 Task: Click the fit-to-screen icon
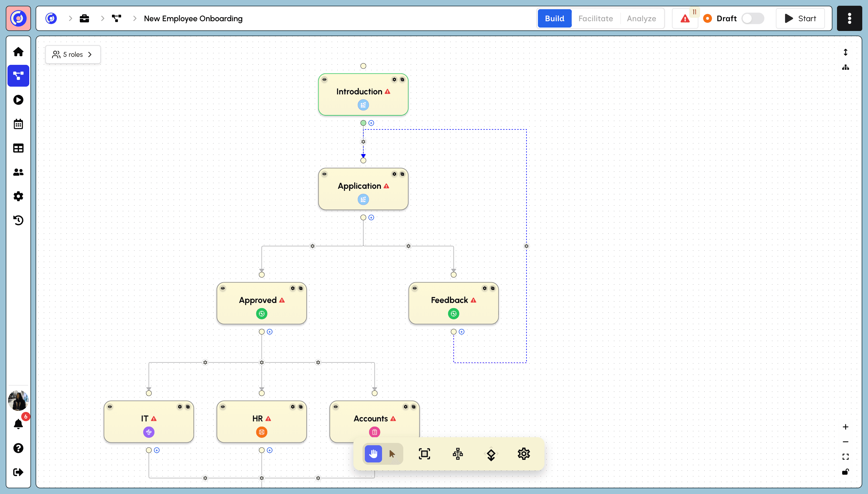[845, 457]
